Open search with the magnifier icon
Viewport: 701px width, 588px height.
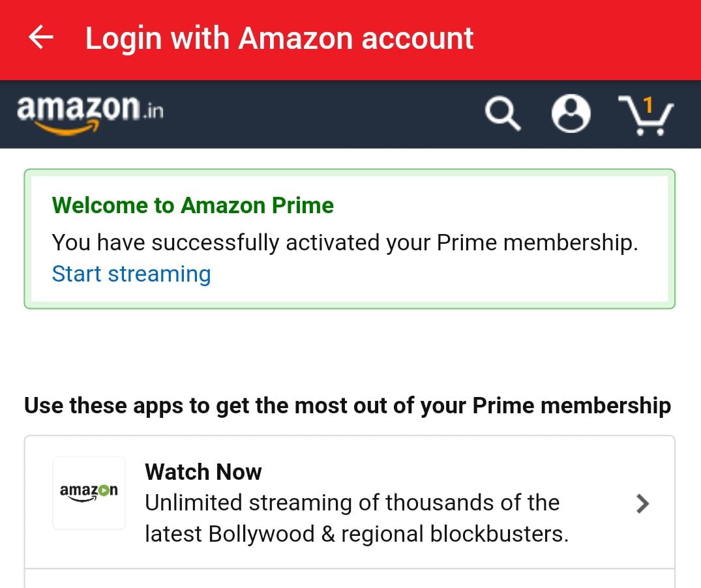point(503,113)
